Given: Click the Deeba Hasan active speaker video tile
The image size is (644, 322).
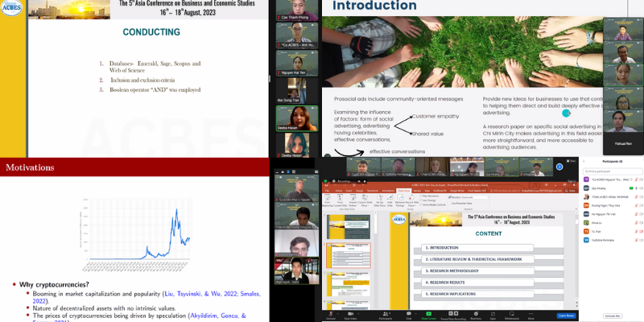Looking at the screenshot, I should (296, 118).
